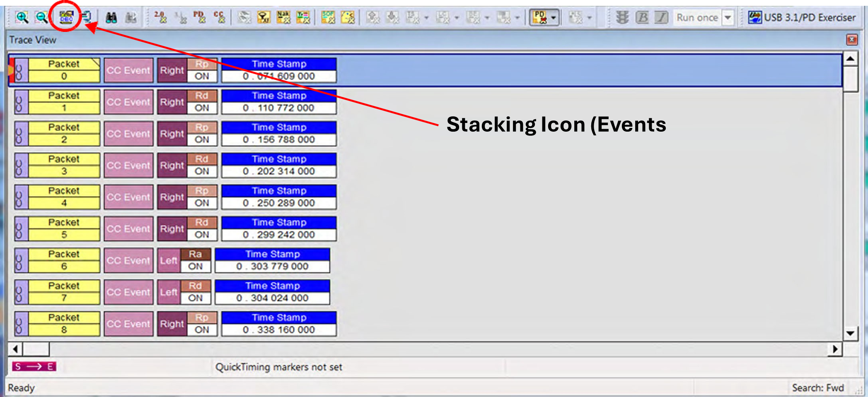Viewport: 868px width, 397px height.
Task: Click the Zoom Out magnifier icon
Action: (41, 17)
